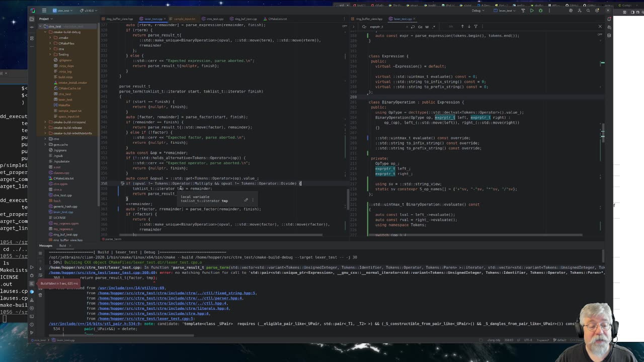
Task: Expand the cmake-build-minsizerel folder
Action: point(45,122)
